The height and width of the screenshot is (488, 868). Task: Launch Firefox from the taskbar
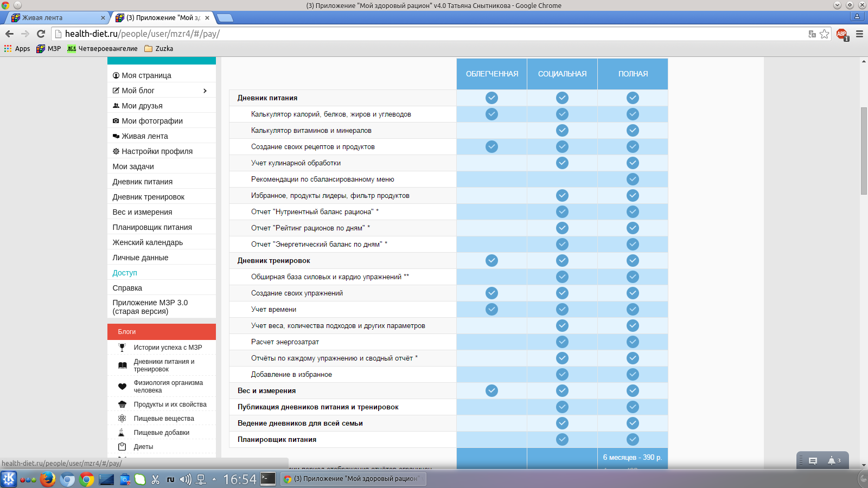pos(48,479)
